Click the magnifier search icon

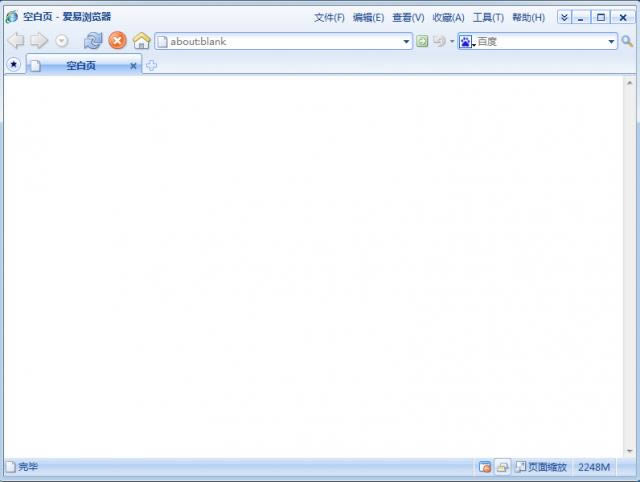pyautogui.click(x=627, y=41)
